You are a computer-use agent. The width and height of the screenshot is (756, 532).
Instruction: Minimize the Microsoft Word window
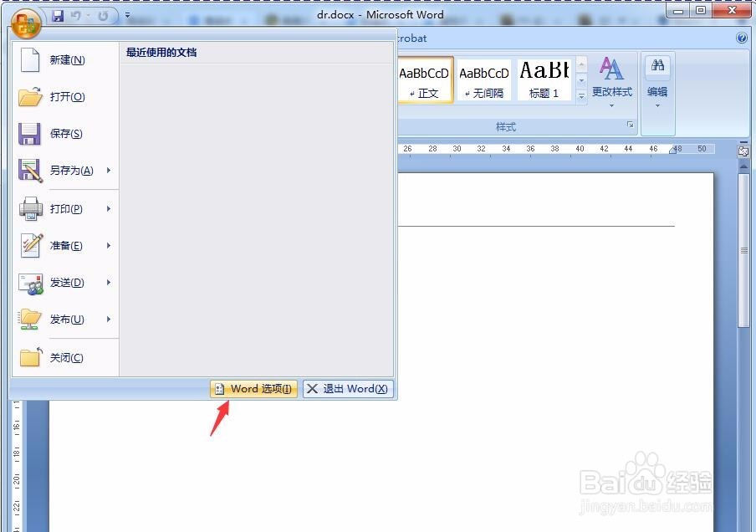click(678, 11)
